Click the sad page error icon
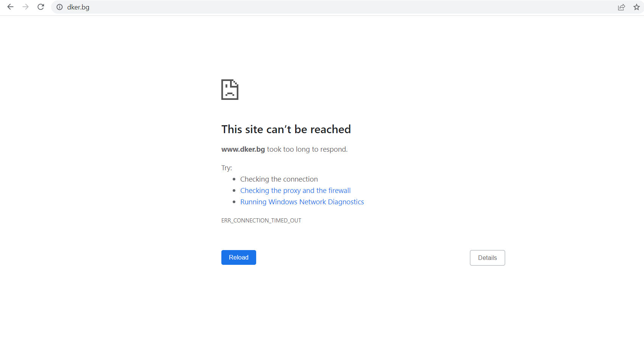The image size is (644, 342). point(230,90)
